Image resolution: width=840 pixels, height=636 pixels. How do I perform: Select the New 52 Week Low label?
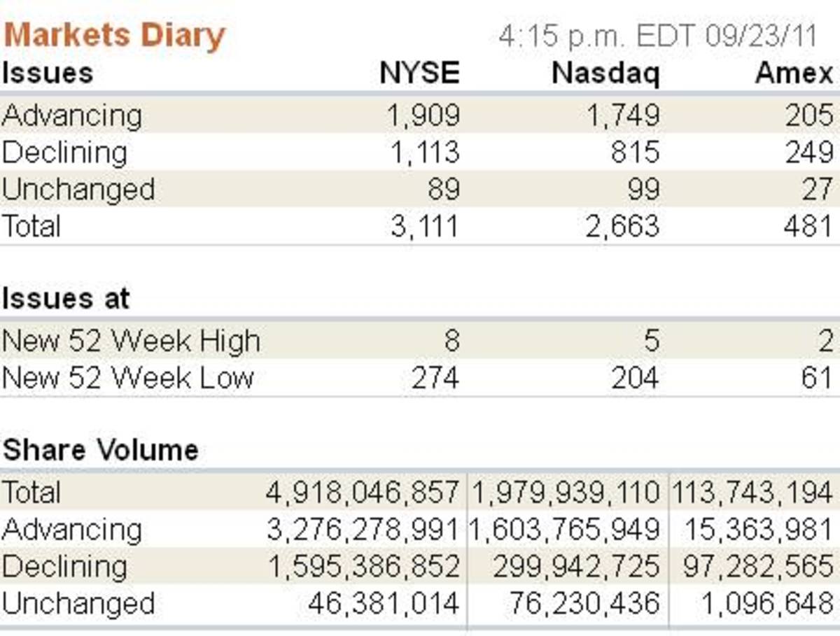[127, 379]
